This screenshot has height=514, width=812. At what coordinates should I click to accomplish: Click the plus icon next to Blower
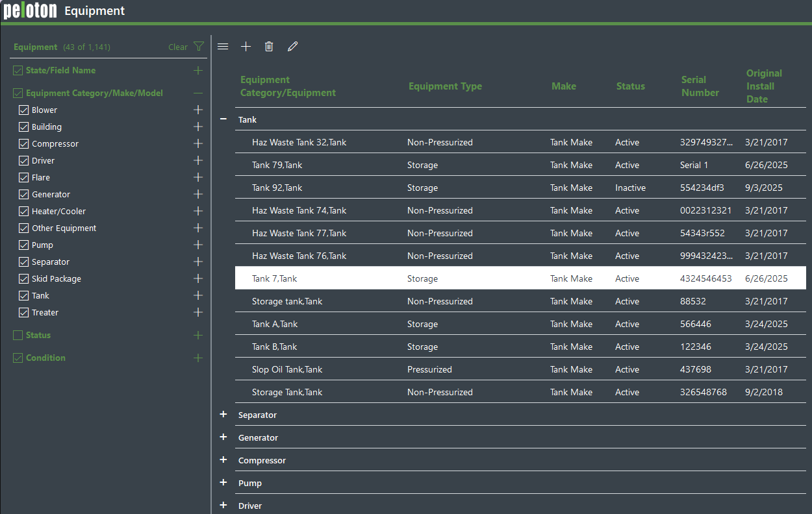tap(198, 110)
